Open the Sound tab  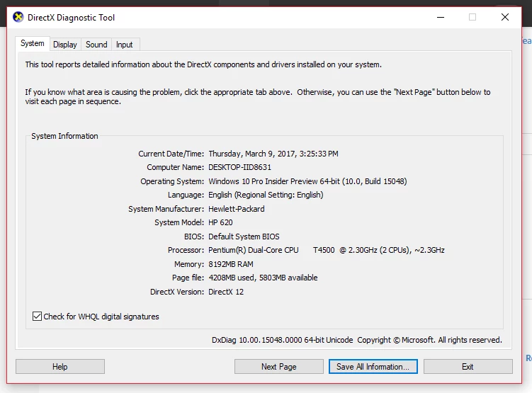(96, 45)
